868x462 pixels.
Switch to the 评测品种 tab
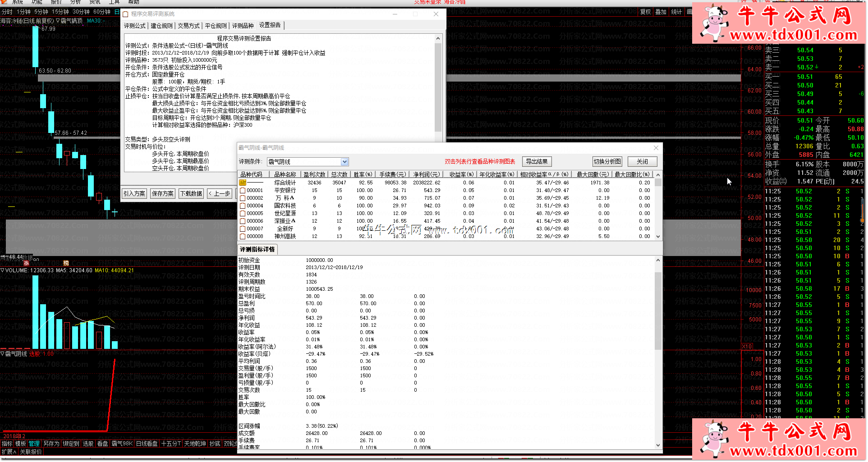point(243,26)
